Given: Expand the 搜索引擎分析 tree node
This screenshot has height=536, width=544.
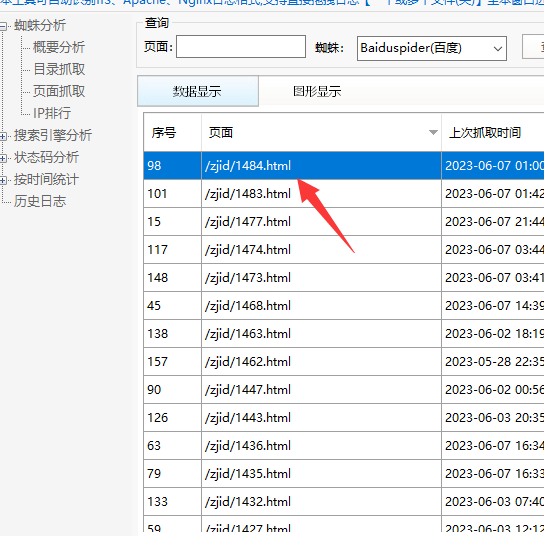Looking at the screenshot, I should (x=3, y=136).
